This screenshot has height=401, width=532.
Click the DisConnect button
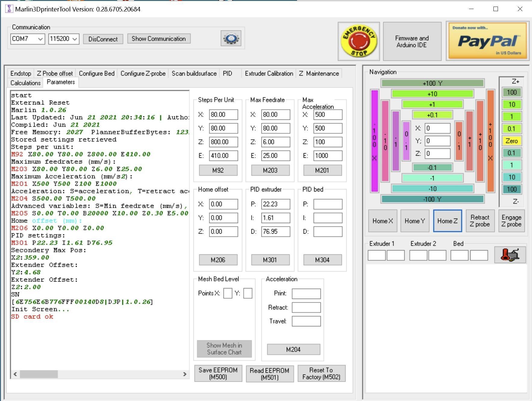pyautogui.click(x=103, y=39)
